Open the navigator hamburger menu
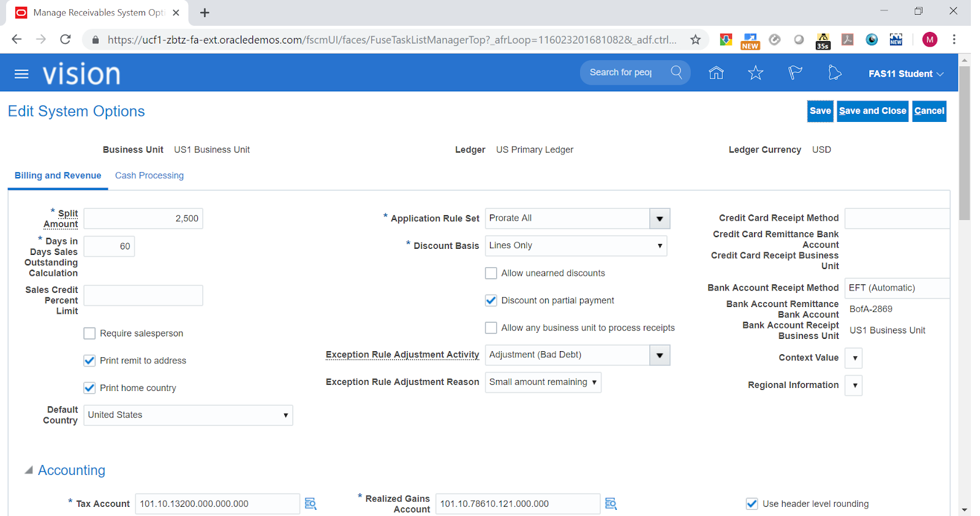Viewport: 980px width, 516px height. (x=21, y=74)
